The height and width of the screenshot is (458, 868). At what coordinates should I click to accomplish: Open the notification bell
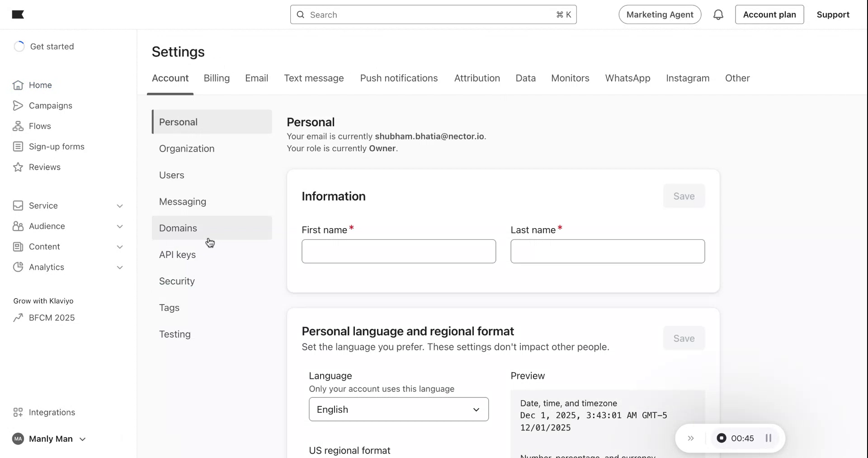pyautogui.click(x=718, y=14)
